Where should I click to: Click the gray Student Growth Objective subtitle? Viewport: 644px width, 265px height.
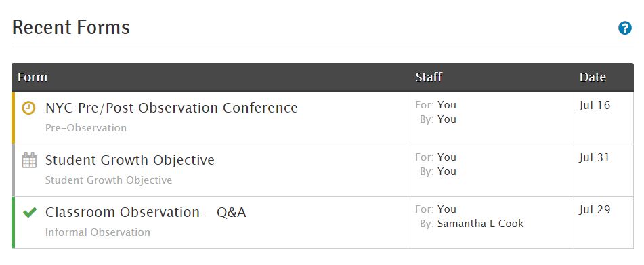[x=108, y=180]
